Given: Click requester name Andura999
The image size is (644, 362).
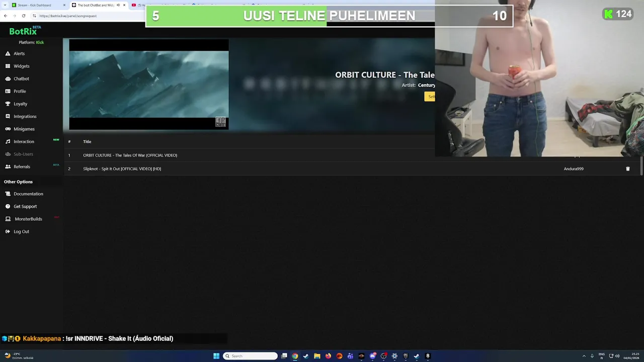Looking at the screenshot, I should [574, 169].
